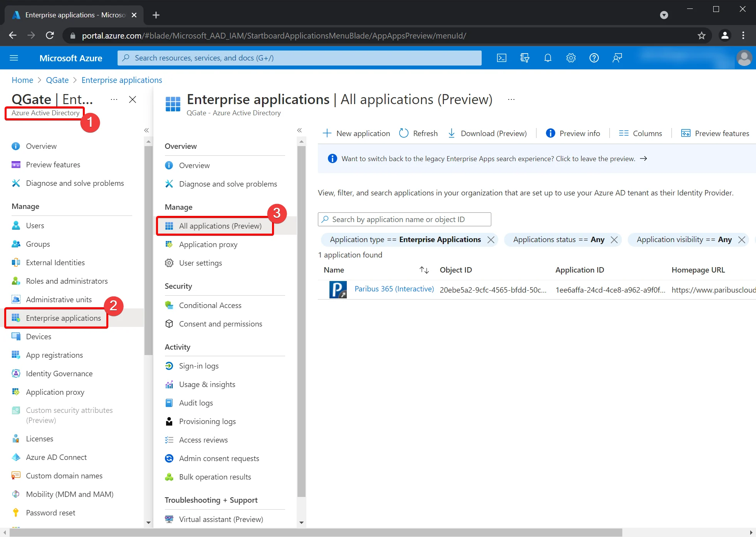Click Home in the breadcrumb

(x=22, y=80)
